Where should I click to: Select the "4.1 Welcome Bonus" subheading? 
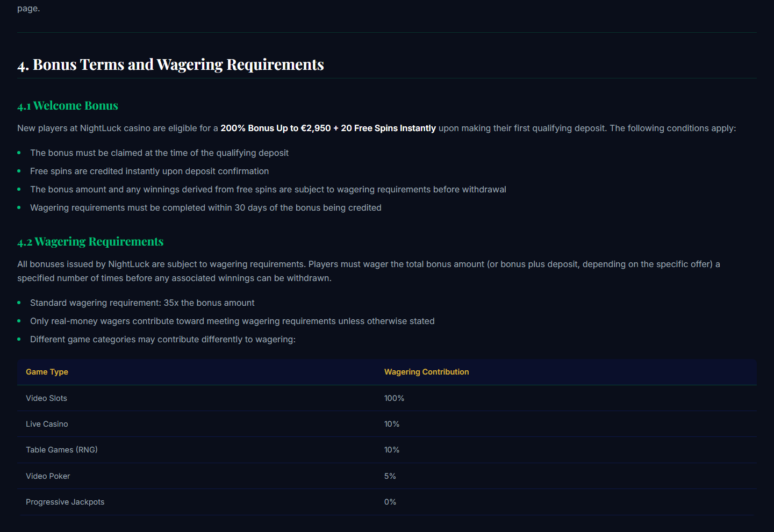tap(68, 106)
